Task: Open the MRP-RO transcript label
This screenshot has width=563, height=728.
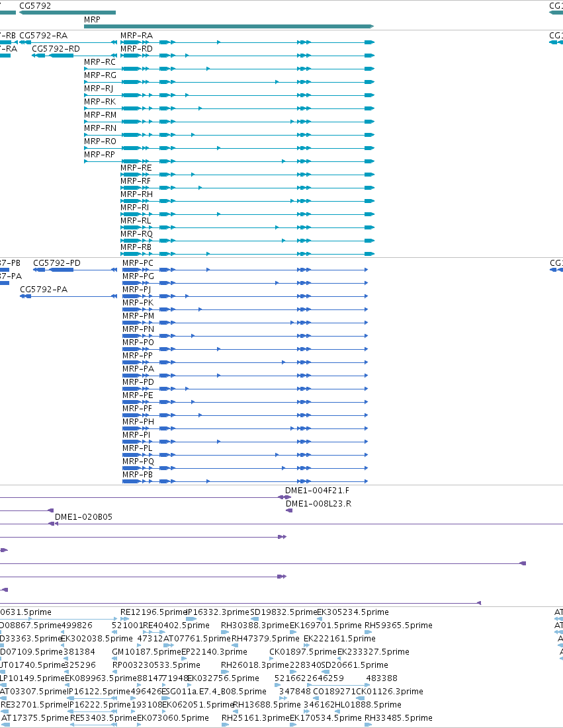Action: (101, 141)
